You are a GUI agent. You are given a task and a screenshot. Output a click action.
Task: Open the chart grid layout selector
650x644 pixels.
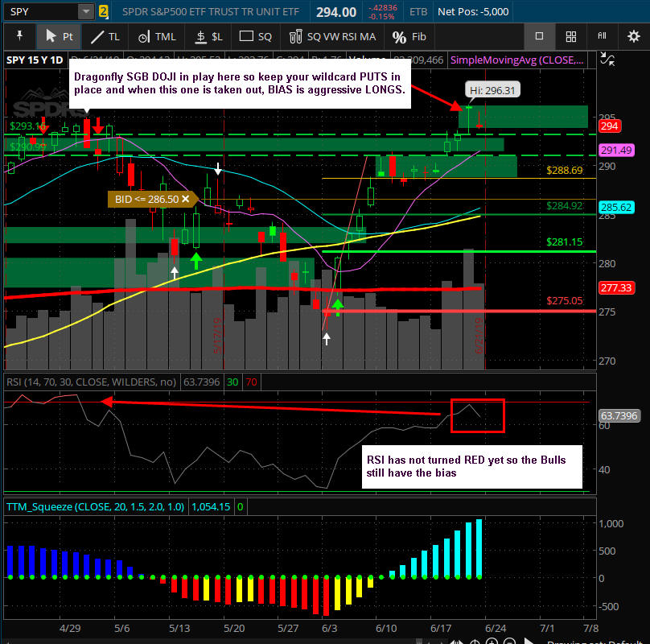click(x=570, y=36)
